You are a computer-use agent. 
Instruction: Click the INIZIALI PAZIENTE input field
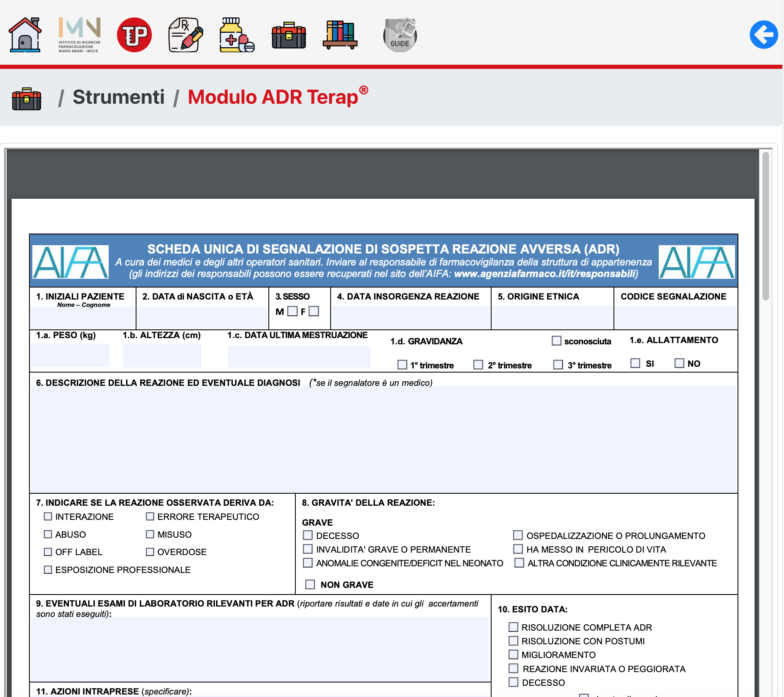pyautogui.click(x=83, y=318)
